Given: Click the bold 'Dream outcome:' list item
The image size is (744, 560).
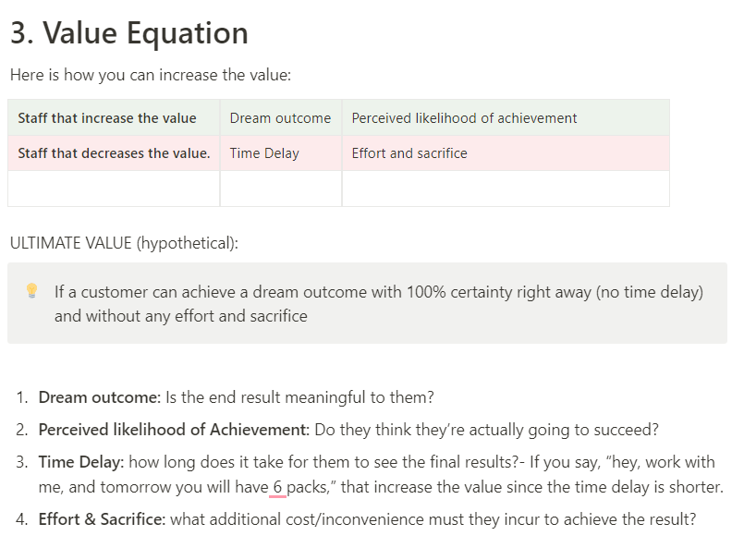Looking at the screenshot, I should click(100, 397).
